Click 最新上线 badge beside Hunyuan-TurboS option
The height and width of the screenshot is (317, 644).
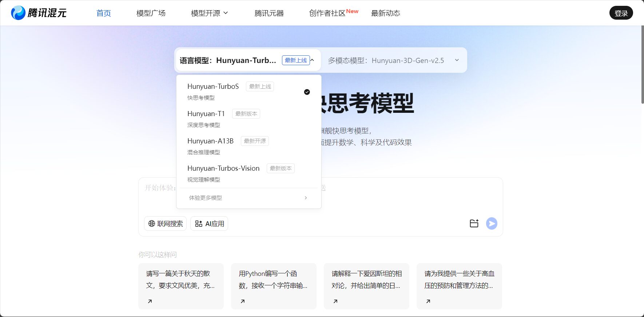[260, 86]
